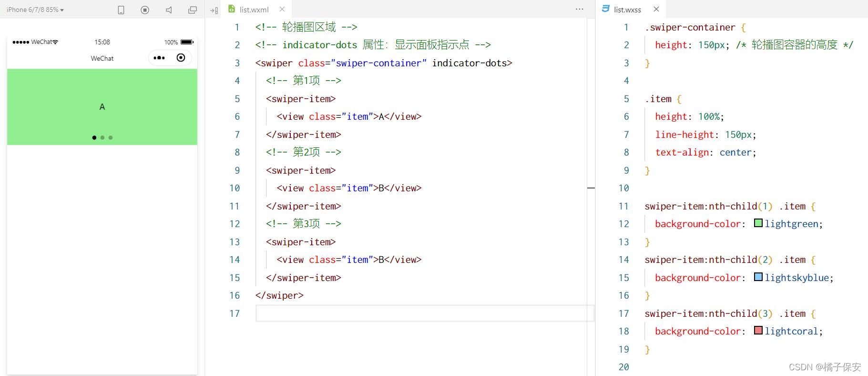Viewport: 868px width, 376px height.
Task: Click the '轮播图区域' comment on line 1
Action: (306, 27)
